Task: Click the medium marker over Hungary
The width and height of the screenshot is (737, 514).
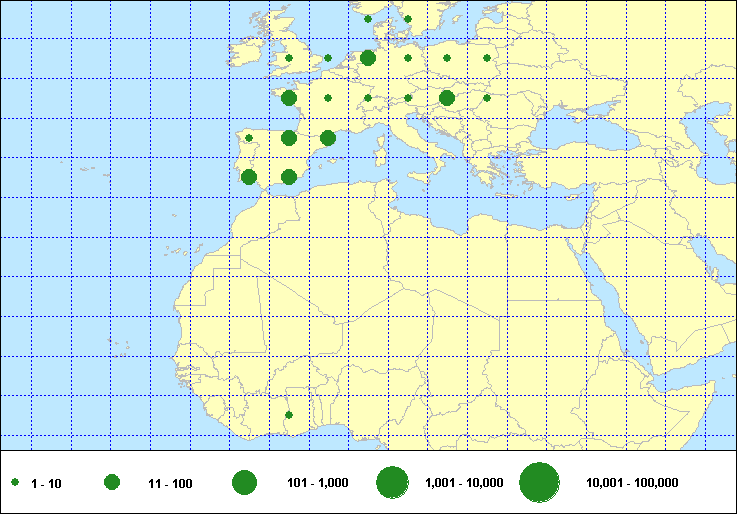Action: coord(447,98)
